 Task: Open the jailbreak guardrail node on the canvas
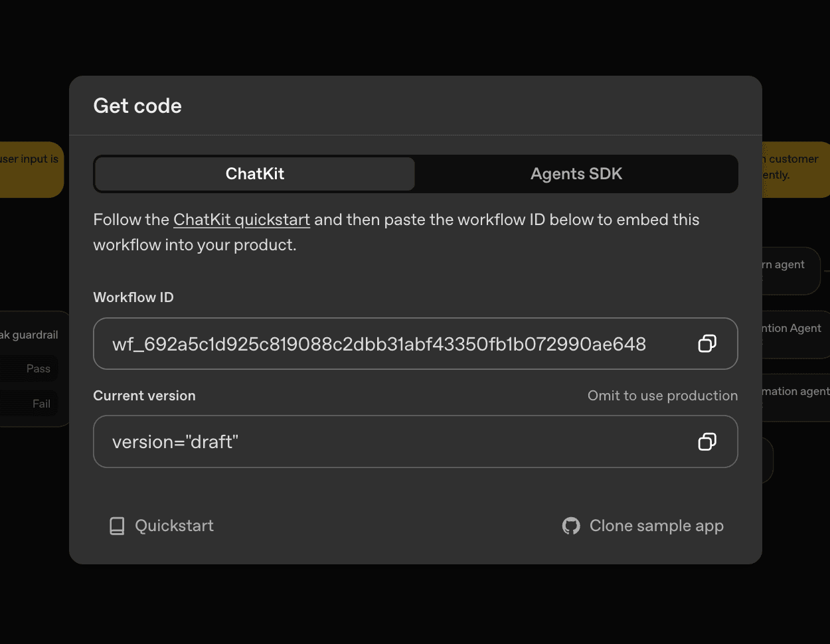[x=29, y=335]
